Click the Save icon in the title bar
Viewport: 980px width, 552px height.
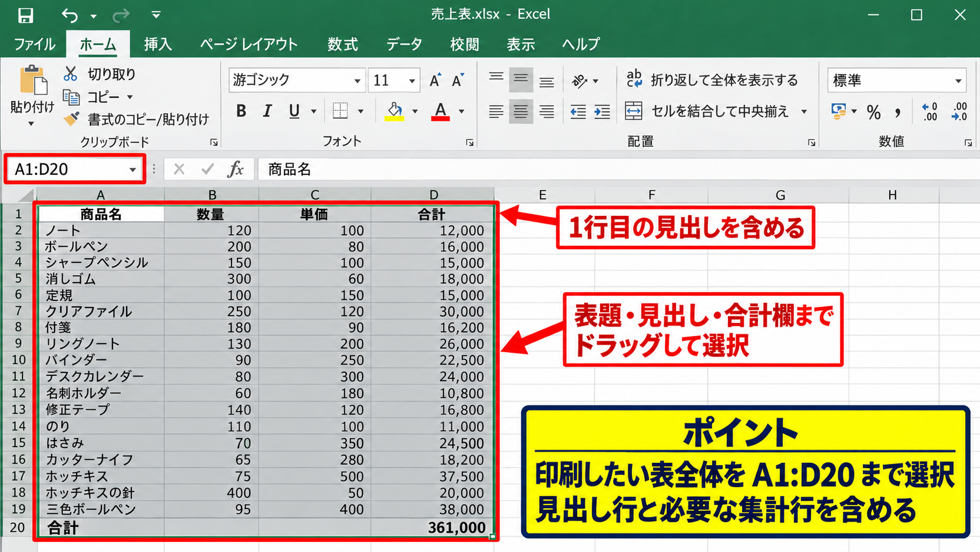[25, 15]
